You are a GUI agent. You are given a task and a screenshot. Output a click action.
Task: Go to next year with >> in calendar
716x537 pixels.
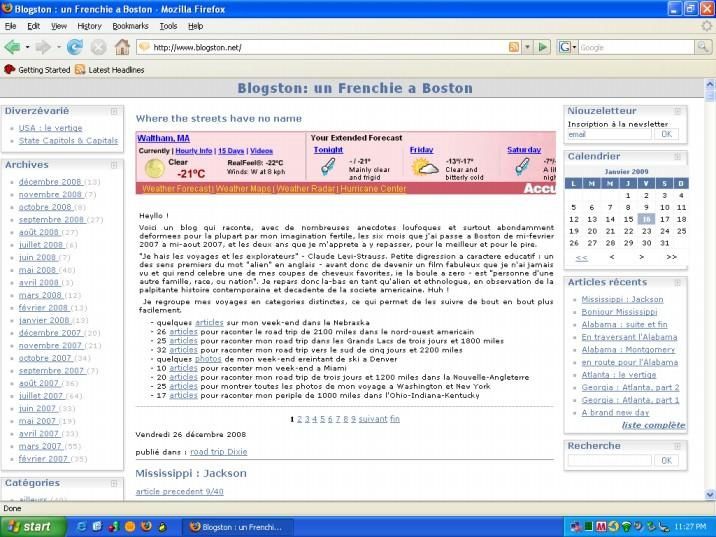[671, 257]
